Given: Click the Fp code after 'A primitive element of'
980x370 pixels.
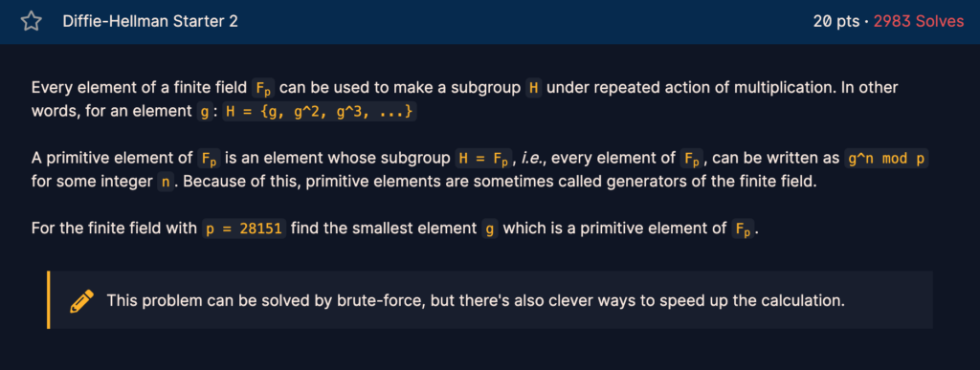Looking at the screenshot, I should 210,159.
